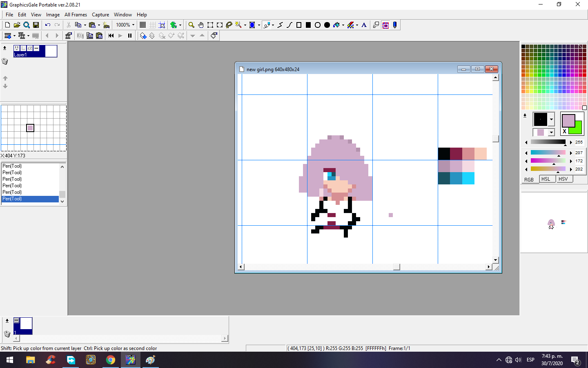Viewport: 588px width, 368px height.
Task: Open the File menu
Action: pyautogui.click(x=9, y=15)
